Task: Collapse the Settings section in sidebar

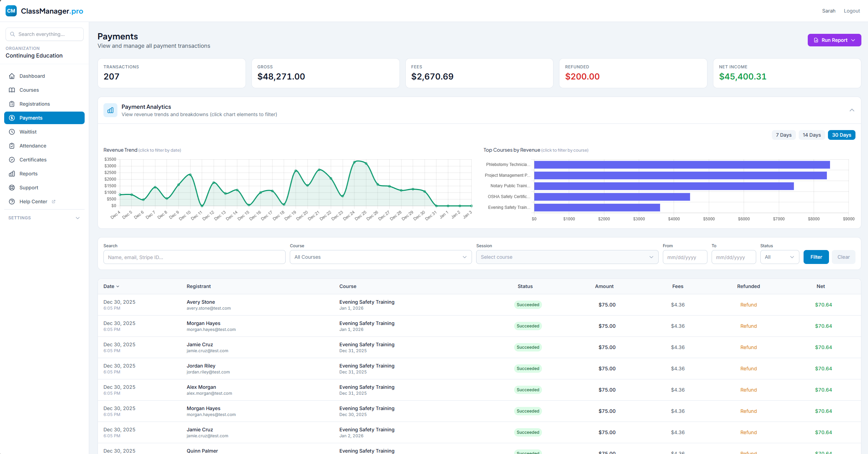Action: [77, 218]
